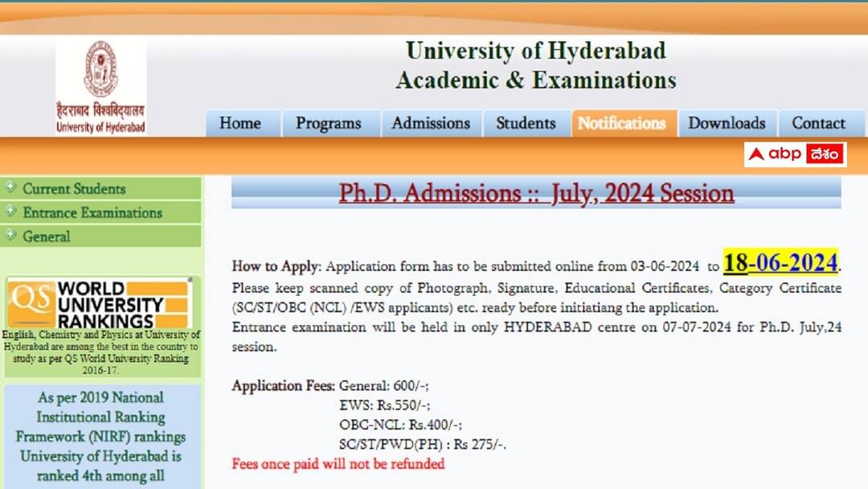Open the Home navigation item
Screen dimensions: 868x489
[x=240, y=123]
